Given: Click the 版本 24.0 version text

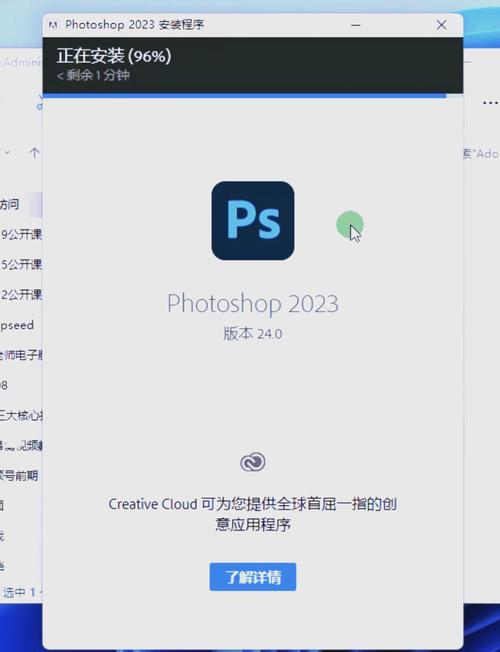Looking at the screenshot, I should pos(252,333).
